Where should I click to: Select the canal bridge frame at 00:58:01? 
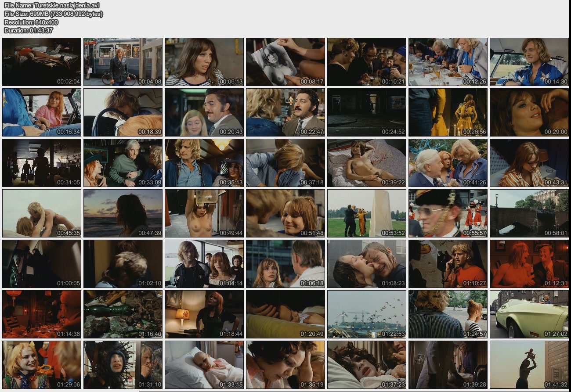tap(529, 213)
